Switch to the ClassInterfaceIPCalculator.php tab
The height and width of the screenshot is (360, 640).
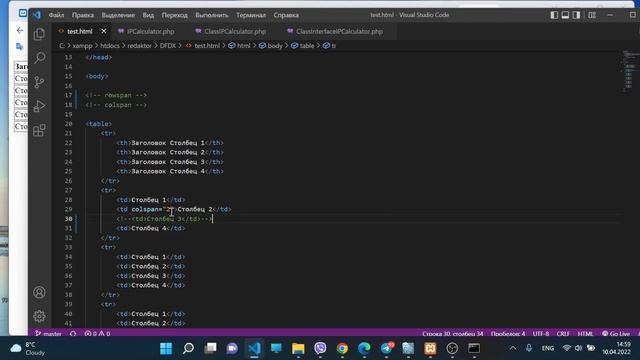(339, 31)
